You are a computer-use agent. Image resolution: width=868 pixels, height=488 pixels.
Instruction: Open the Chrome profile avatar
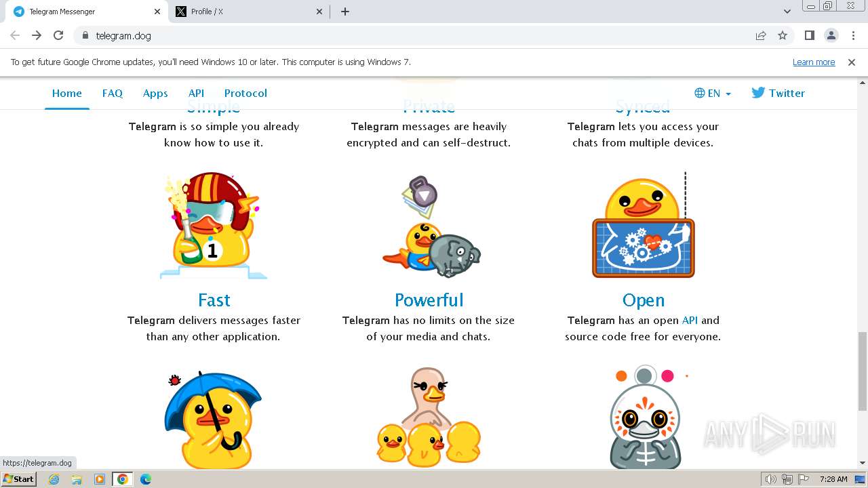(x=831, y=35)
